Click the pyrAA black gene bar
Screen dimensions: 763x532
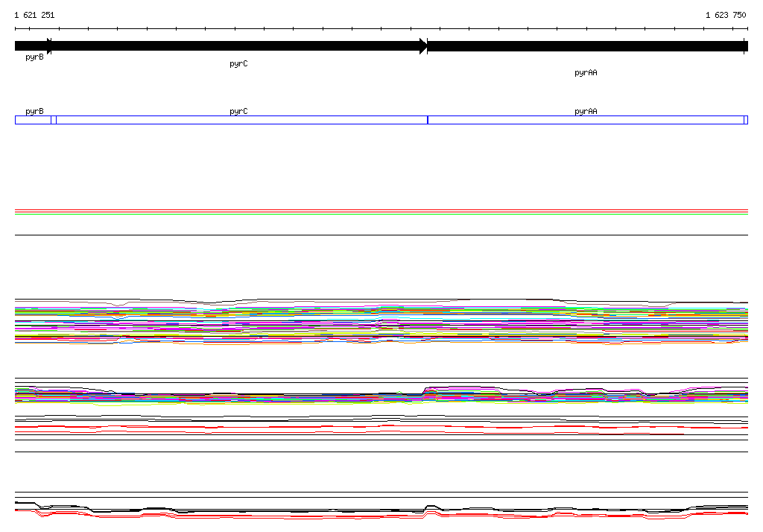click(587, 46)
